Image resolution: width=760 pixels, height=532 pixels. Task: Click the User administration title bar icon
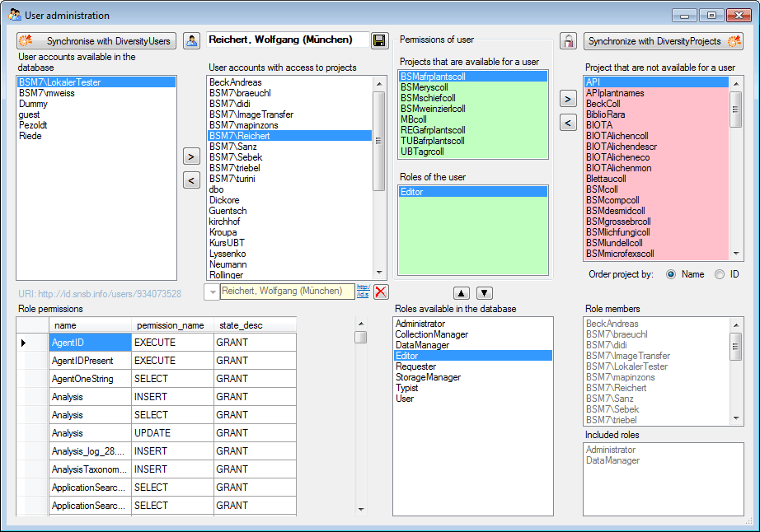(x=15, y=15)
